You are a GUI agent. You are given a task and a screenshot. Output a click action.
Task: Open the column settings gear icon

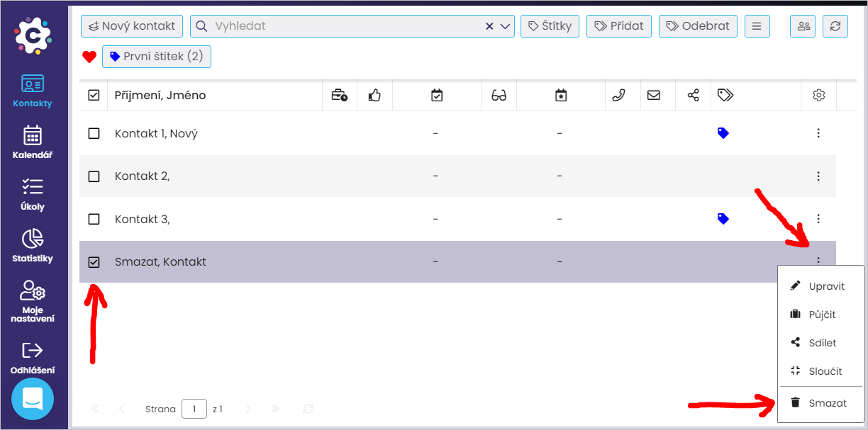pos(819,95)
